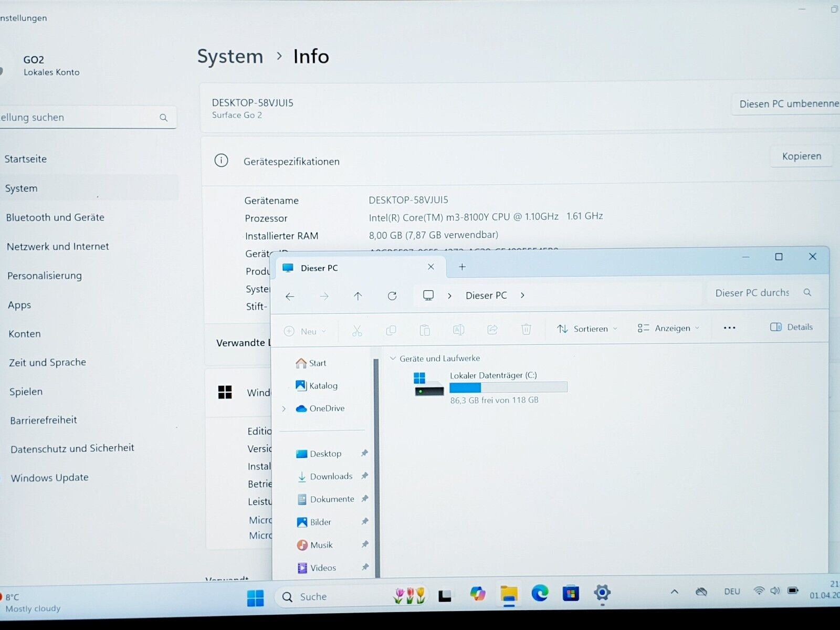Click the Kopieren button

(x=801, y=156)
